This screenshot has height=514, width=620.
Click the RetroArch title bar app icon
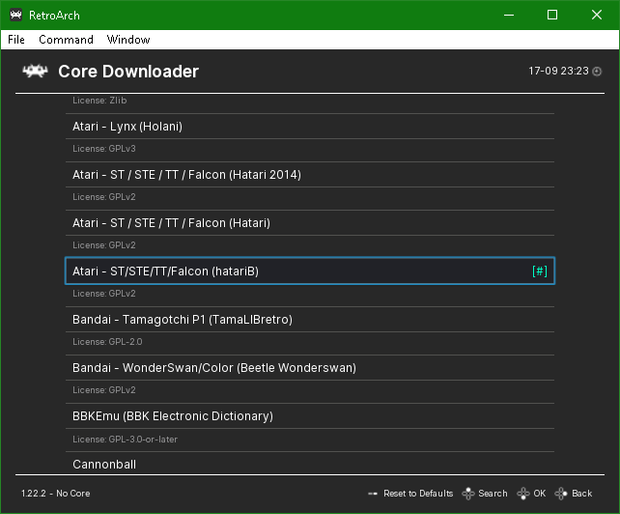[16, 15]
